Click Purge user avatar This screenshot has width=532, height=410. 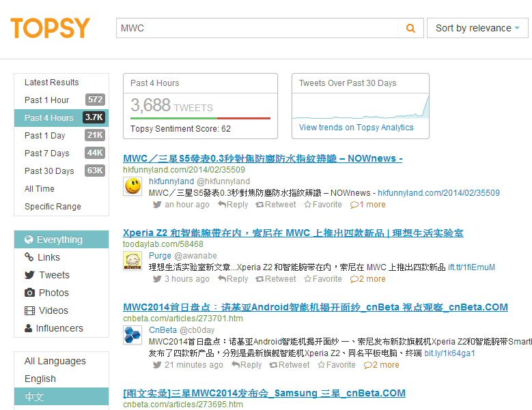click(x=132, y=261)
